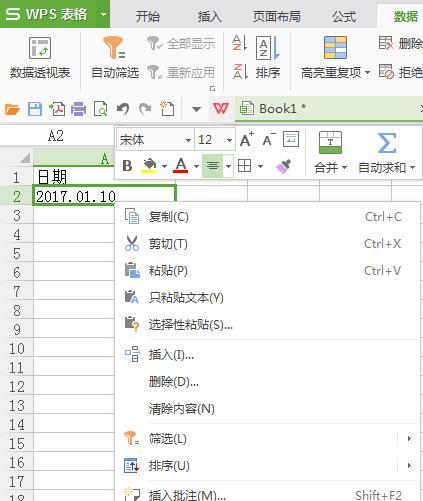Expand the Highlight Duplicates (高亮重复项) dropdown

[367, 72]
